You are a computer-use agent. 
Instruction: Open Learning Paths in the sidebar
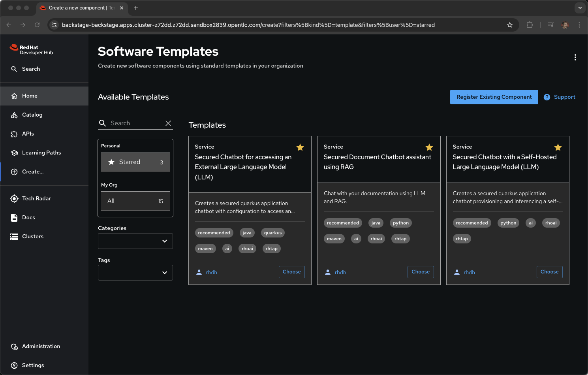click(41, 153)
